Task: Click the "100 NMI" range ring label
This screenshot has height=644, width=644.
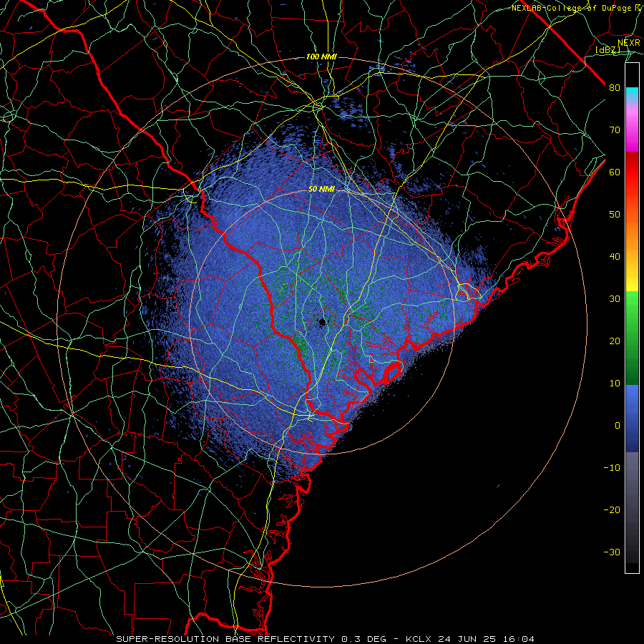Action: [x=321, y=57]
